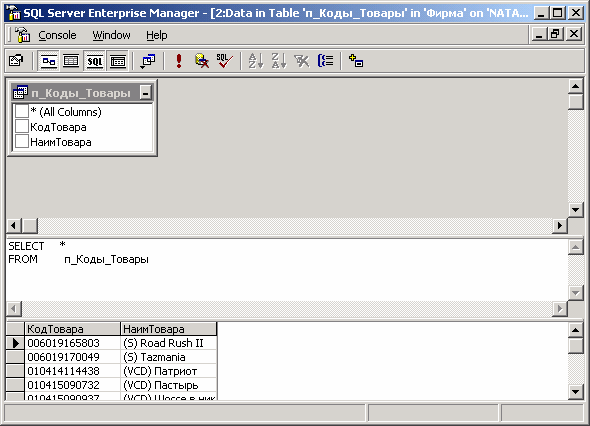Close the inner data table window
The width and height of the screenshot is (590, 426).
(x=574, y=34)
